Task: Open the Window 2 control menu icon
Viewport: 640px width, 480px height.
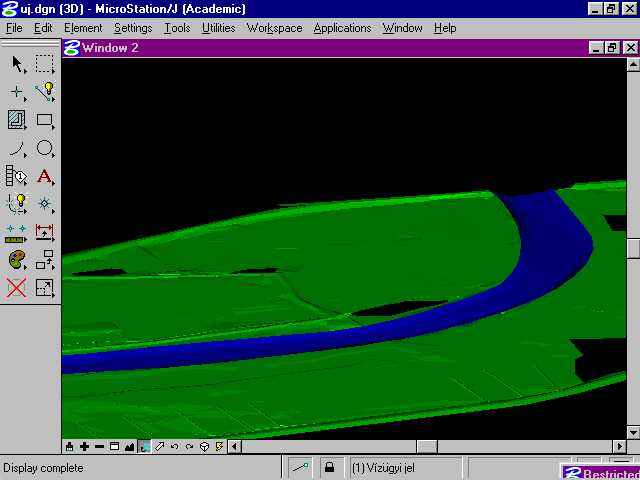Action: pos(71,47)
